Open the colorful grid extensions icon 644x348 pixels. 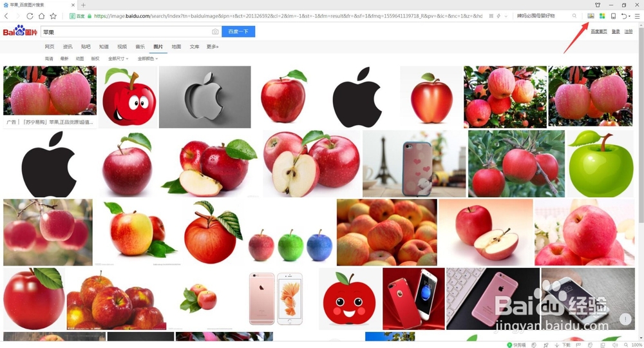(x=602, y=16)
